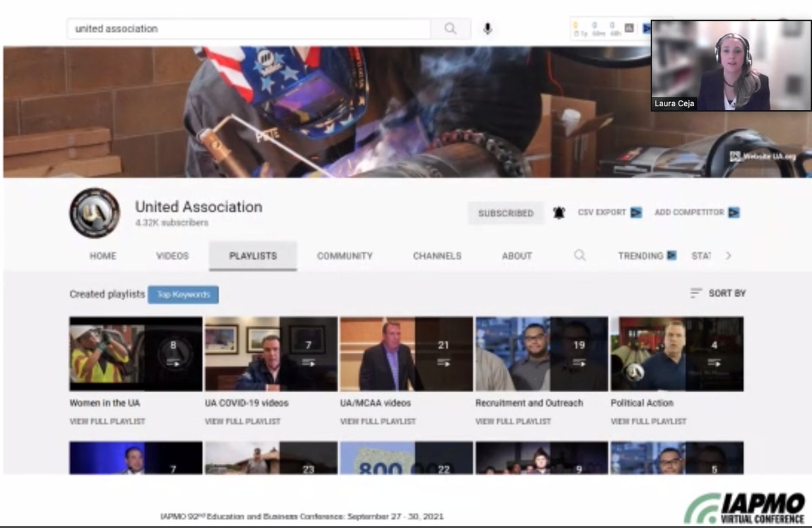This screenshot has height=528, width=812.
Task: Click the 'Created playlists' label
Action: pos(107,294)
